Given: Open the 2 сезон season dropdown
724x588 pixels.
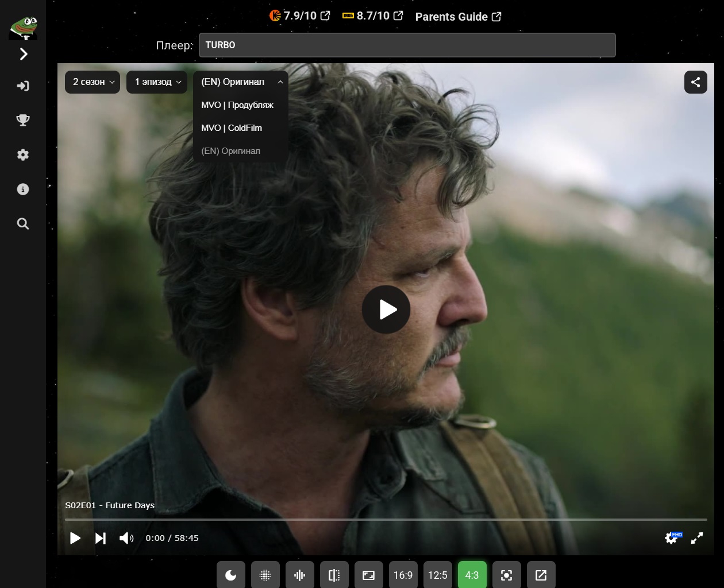Looking at the screenshot, I should [93, 82].
